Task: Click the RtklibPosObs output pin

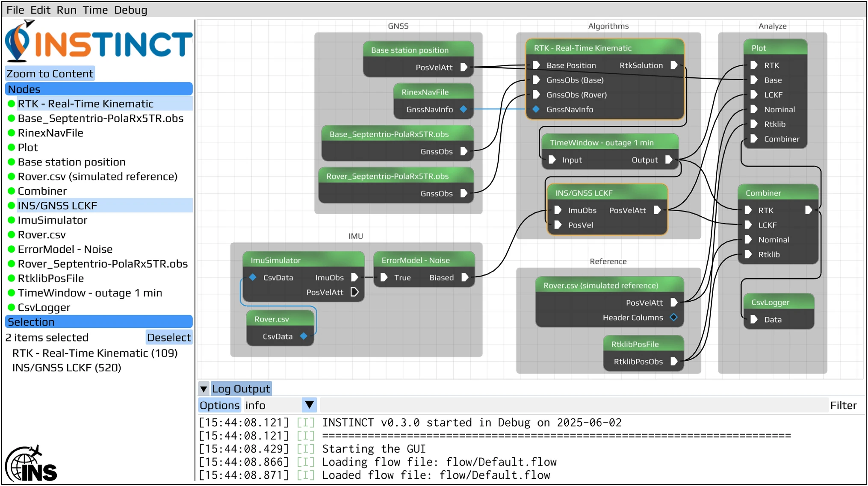Action: coord(674,362)
